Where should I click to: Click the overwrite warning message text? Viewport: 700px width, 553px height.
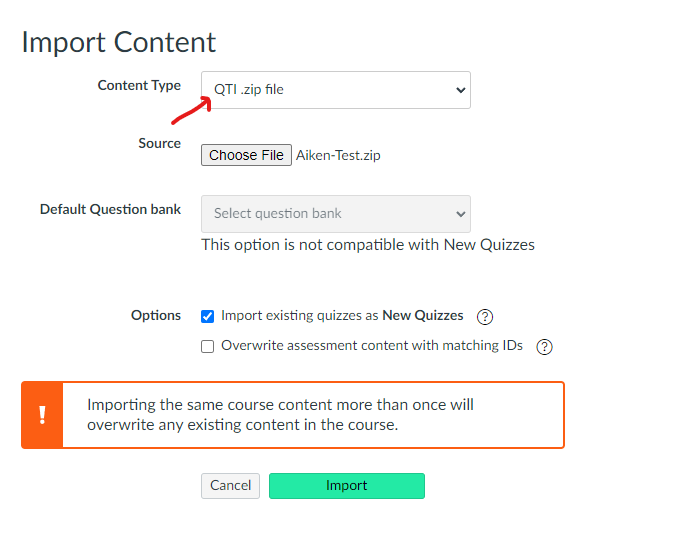point(280,414)
